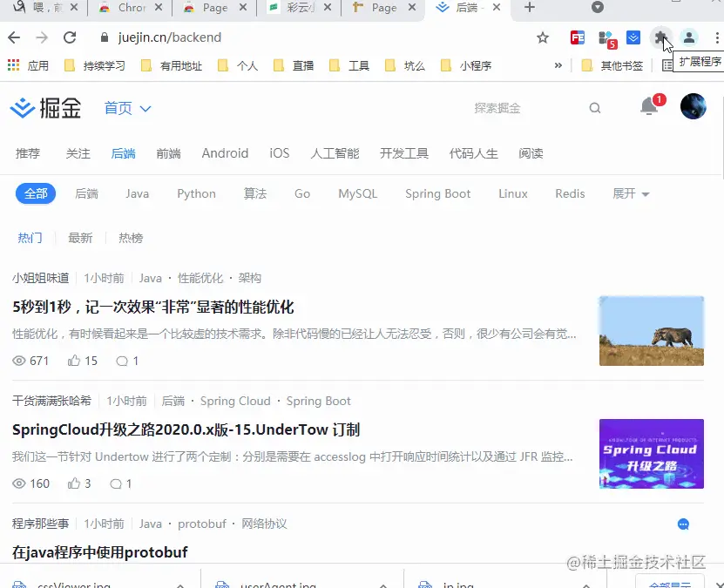Select the 热榜 sorting option
The image size is (724, 588).
(131, 237)
